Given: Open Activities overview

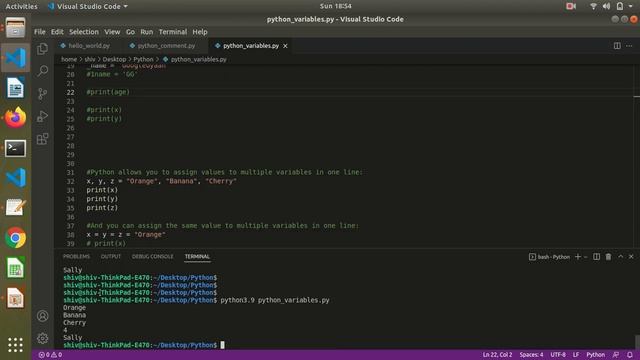Looking at the screenshot, I should click(x=21, y=6).
